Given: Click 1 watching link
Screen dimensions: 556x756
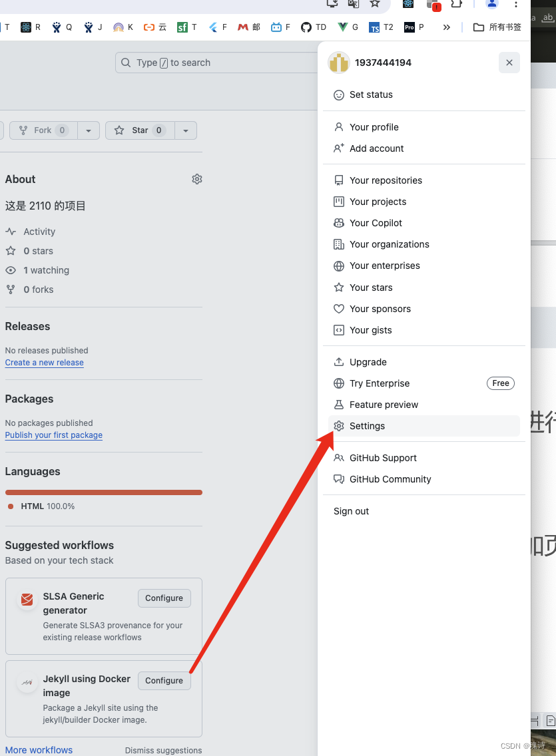Looking at the screenshot, I should coord(37,270).
